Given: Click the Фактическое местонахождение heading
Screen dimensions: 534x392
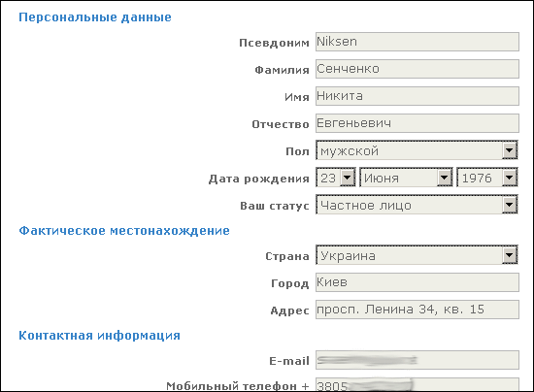Looking at the screenshot, I should pos(124,231).
